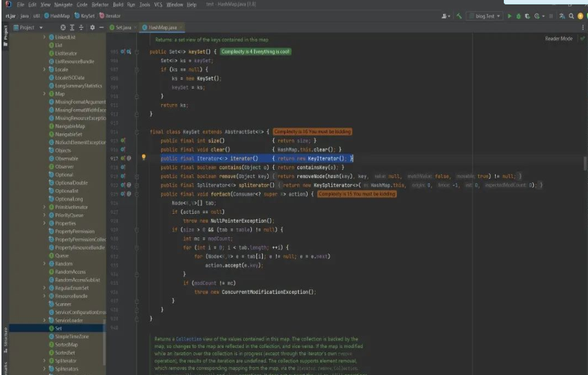
Task: Toggle Reader Mode
Action: point(559,39)
